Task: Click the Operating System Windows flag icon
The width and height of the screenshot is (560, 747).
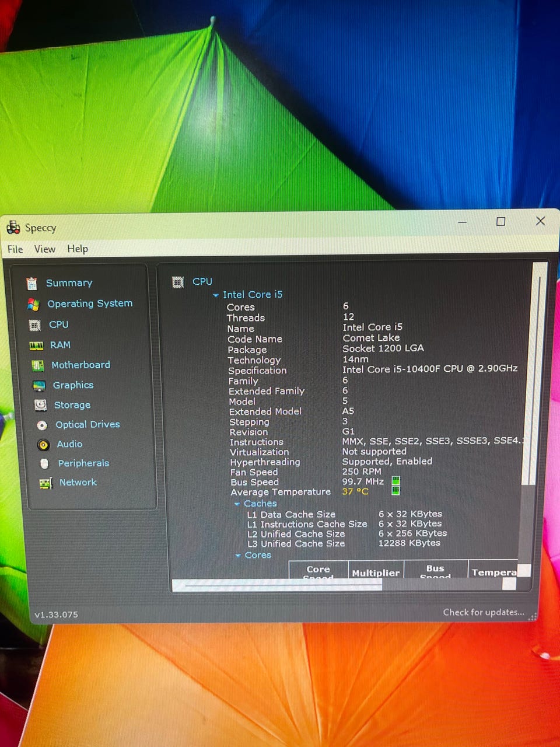Action: (33, 305)
